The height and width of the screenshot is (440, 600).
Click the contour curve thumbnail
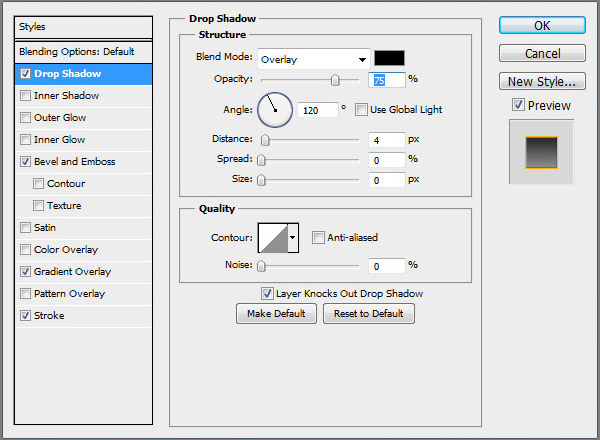(273, 237)
